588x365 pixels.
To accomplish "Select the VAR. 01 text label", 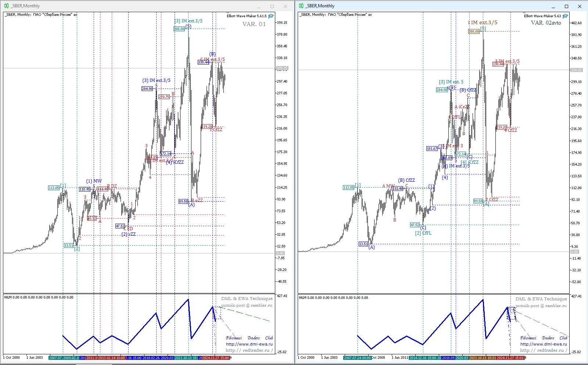I will (254, 24).
